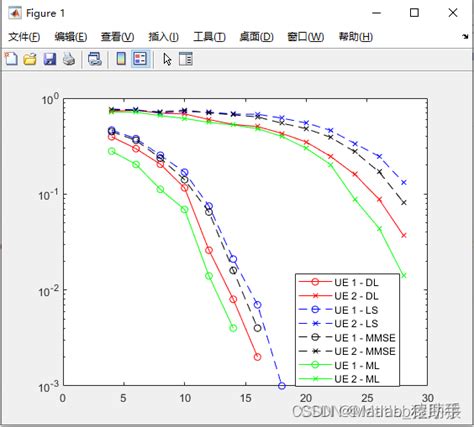Close the Figure 1 window
Screen dimensions: 474x427
coord(453,13)
